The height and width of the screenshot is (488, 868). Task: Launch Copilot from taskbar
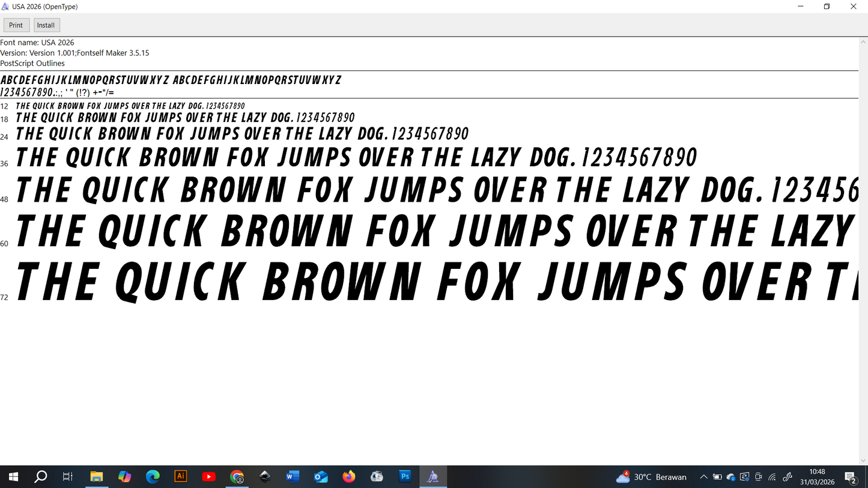tap(124, 477)
